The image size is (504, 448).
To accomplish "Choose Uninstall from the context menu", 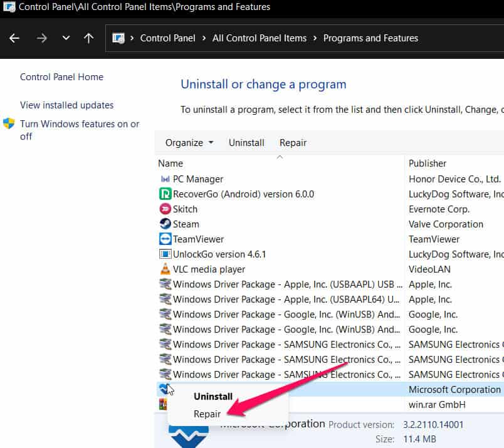I will click(x=213, y=397).
